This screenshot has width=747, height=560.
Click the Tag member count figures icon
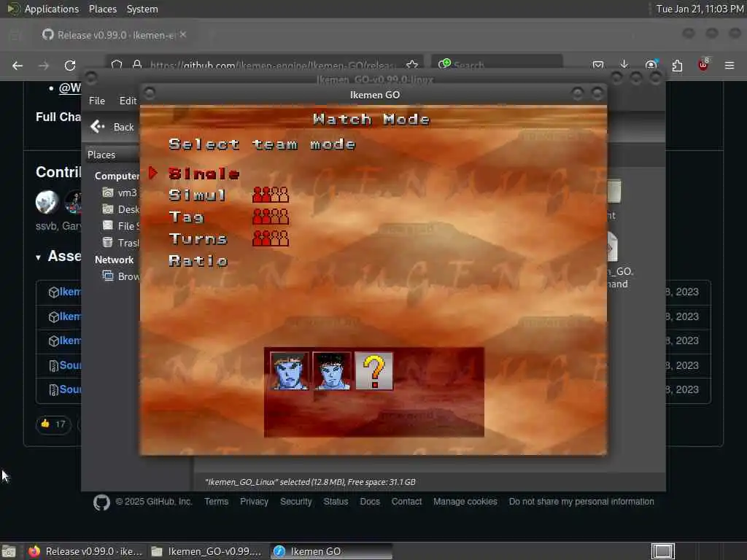click(x=271, y=217)
